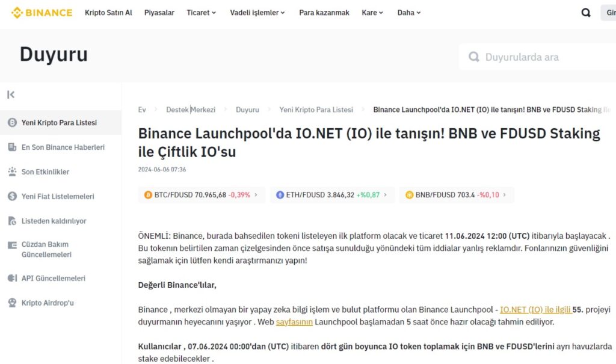The height and width of the screenshot is (364, 616).
Task: Click the En Son Binance Haberleri news icon
Action: coord(12,147)
